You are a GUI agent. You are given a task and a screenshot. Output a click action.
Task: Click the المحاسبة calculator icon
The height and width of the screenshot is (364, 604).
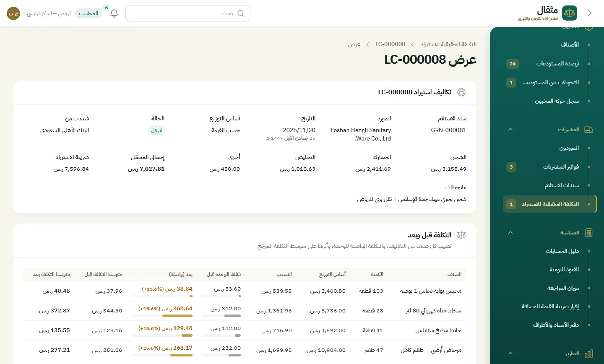[x=589, y=233]
